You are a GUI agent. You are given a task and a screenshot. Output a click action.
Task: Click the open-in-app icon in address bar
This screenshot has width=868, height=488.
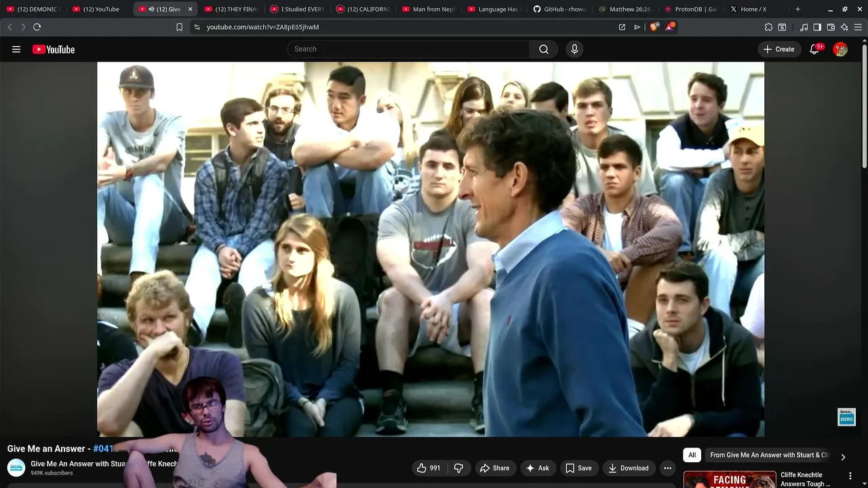[622, 27]
